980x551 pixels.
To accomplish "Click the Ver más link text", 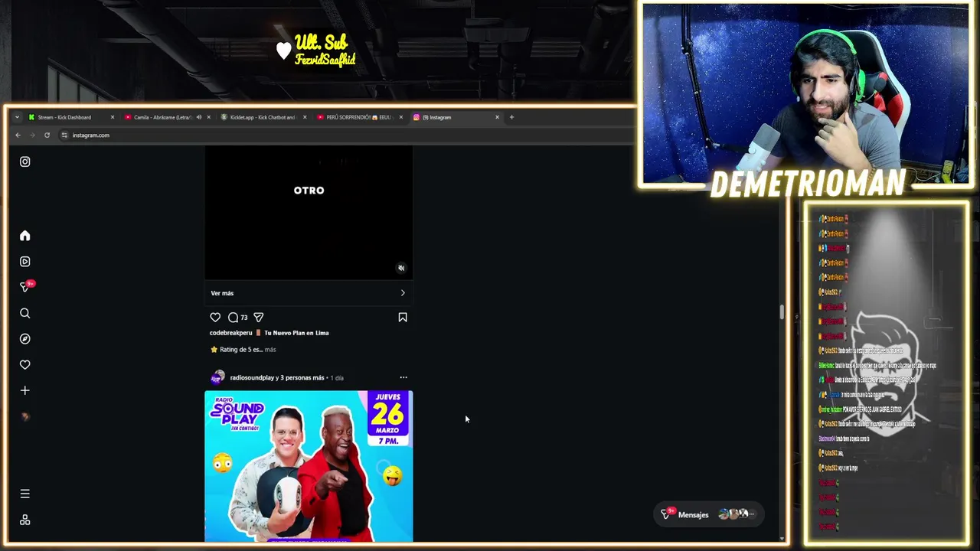I will [222, 293].
